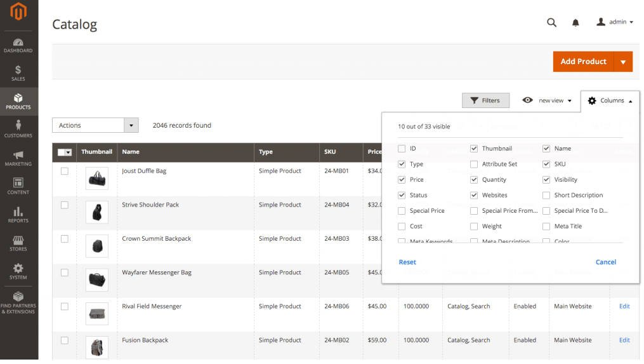644x364 pixels.
Task: Click the Crown Summit Backpack thumbnail
Action: pyautogui.click(x=97, y=246)
